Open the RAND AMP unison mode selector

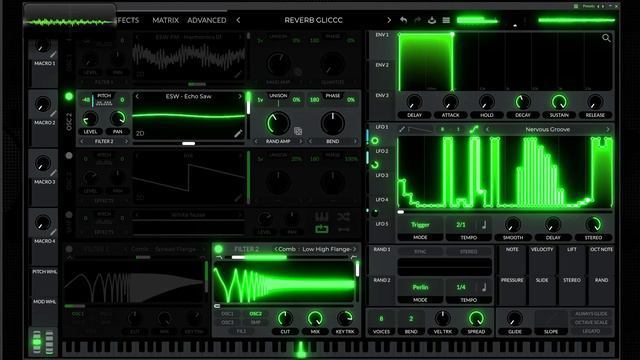click(x=278, y=141)
